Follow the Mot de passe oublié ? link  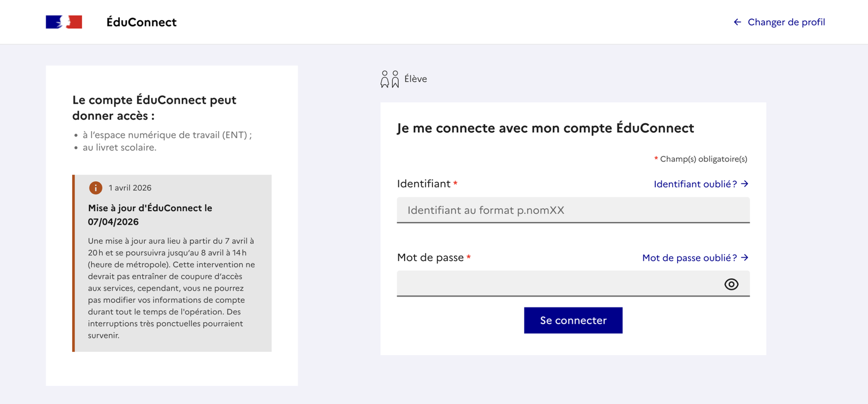689,258
